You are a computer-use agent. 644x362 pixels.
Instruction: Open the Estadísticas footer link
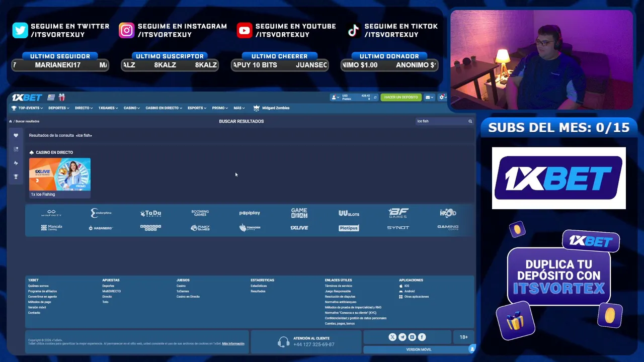pos(259,286)
